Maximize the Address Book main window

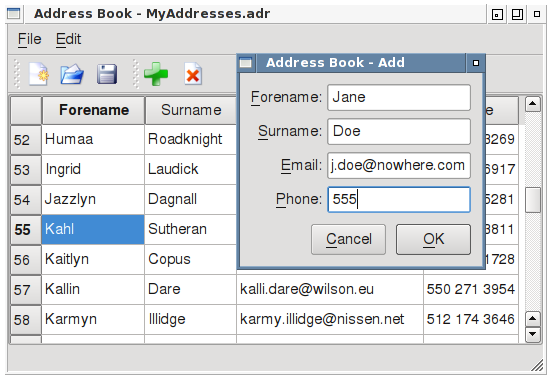[517, 14]
